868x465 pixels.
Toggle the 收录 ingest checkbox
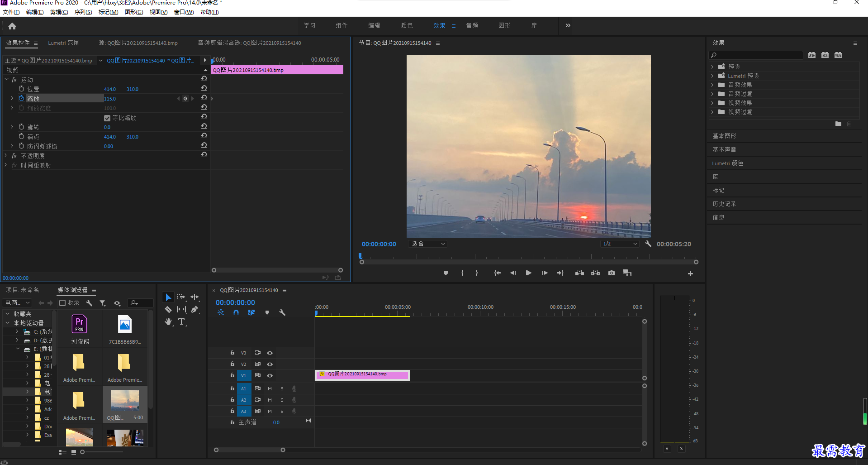[63, 303]
